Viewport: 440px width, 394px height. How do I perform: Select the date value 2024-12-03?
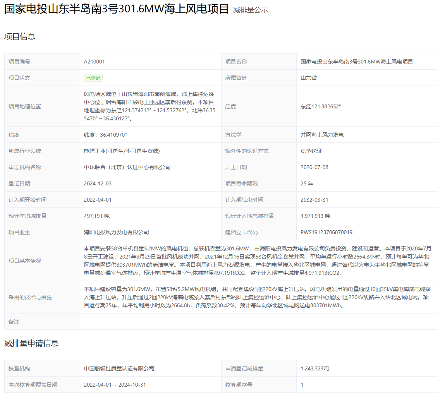pos(98,183)
